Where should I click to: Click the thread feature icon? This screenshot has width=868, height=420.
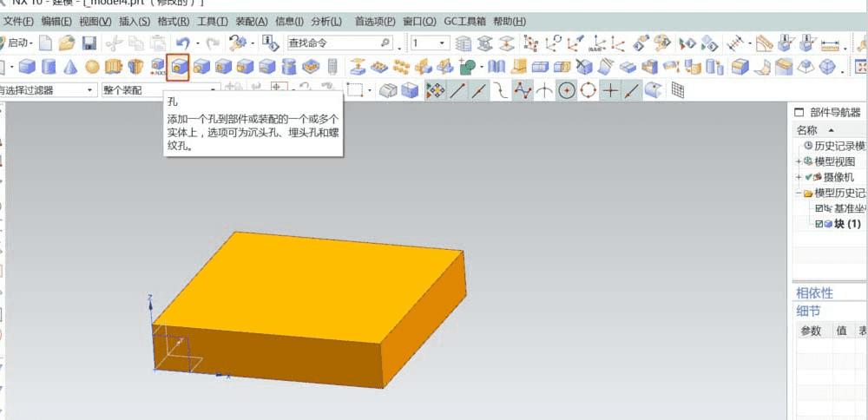(x=332, y=67)
